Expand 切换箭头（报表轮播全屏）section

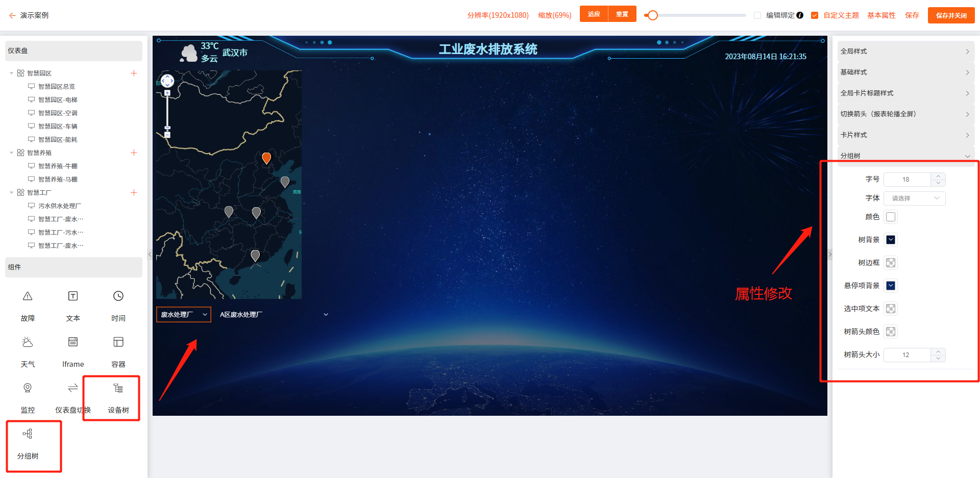[906, 114]
